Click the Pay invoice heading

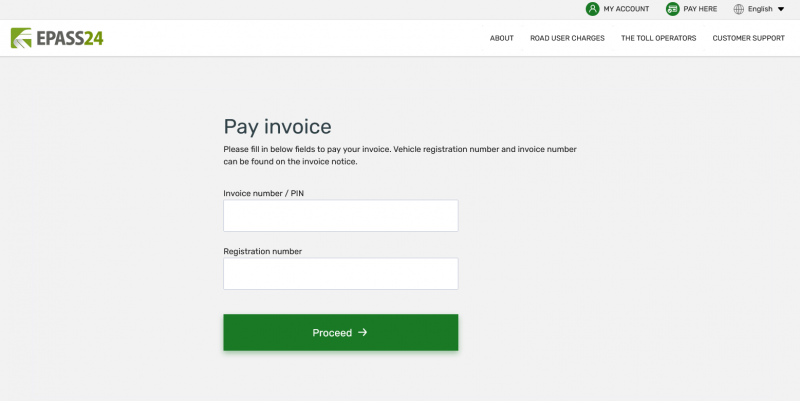click(x=277, y=127)
